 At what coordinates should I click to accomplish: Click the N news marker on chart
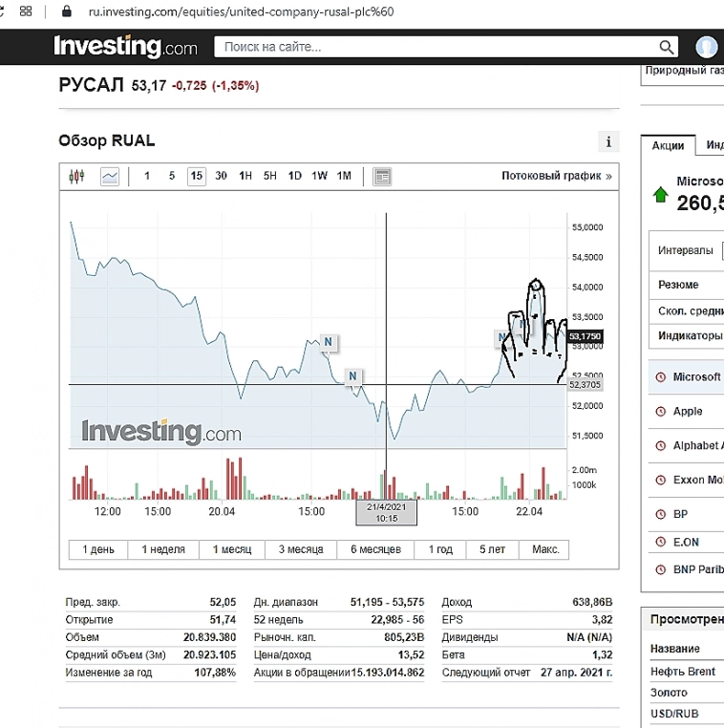(x=328, y=341)
